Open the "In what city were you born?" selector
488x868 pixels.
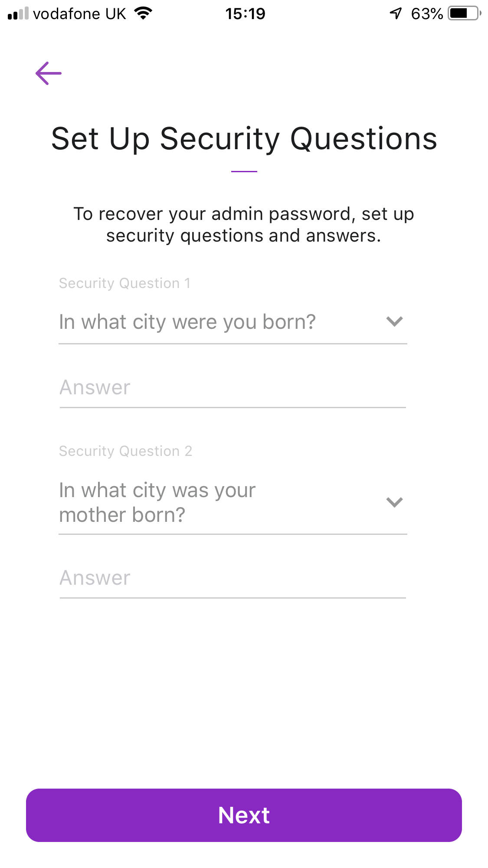(x=187, y=322)
